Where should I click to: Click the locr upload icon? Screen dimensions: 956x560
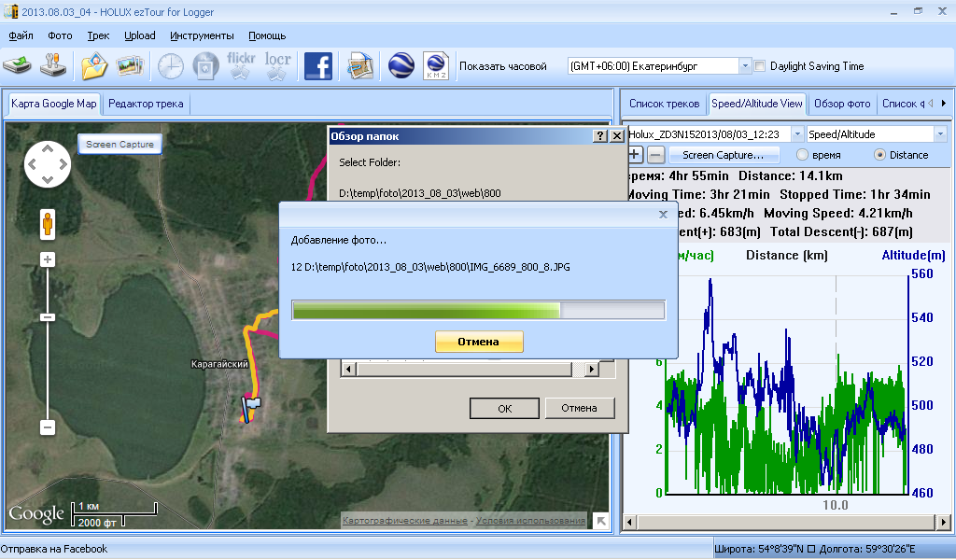277,66
